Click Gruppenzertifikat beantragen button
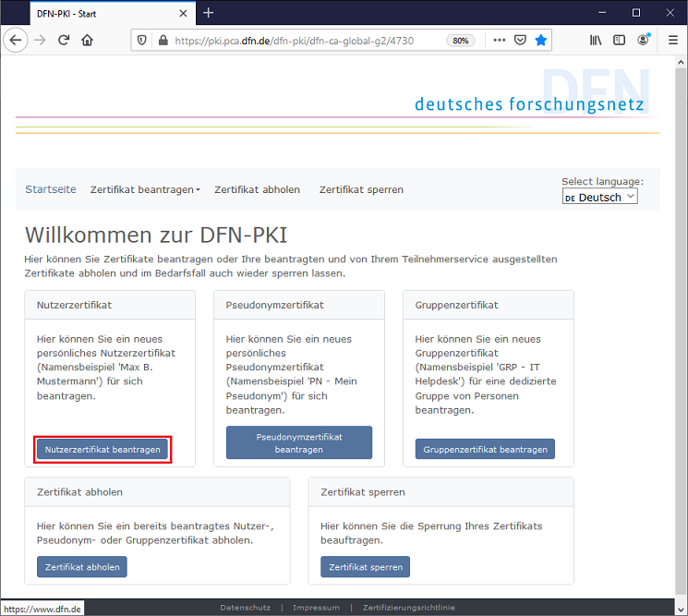The height and width of the screenshot is (616, 688). 485,450
